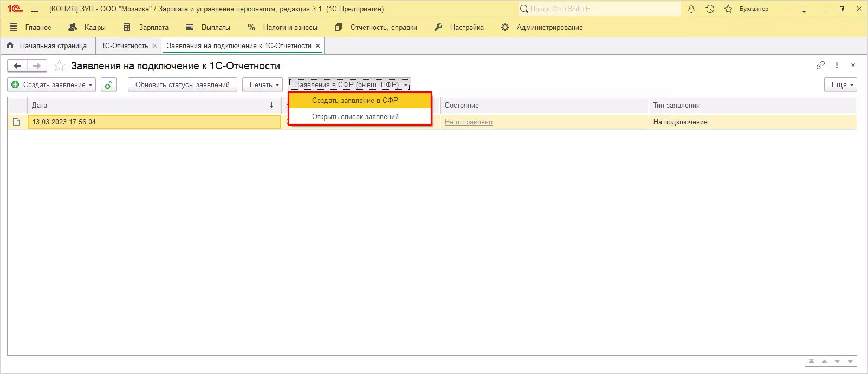Viewport: 868px width, 374px height.
Task: Click the document icon in the first row
Action: [x=16, y=122]
